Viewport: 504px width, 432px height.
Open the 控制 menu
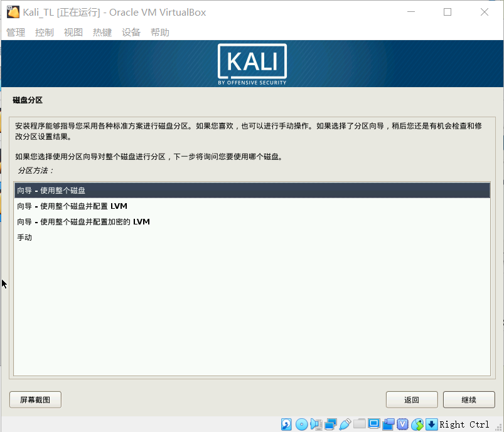(45, 32)
